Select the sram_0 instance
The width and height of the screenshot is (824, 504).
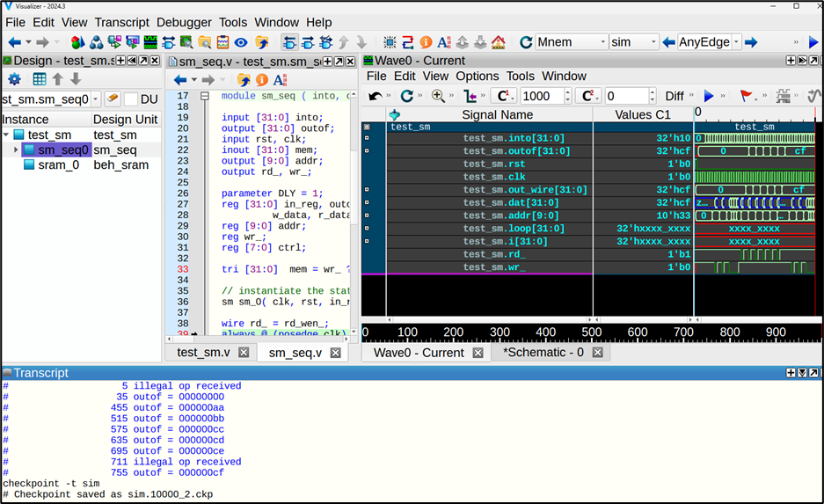click(57, 164)
